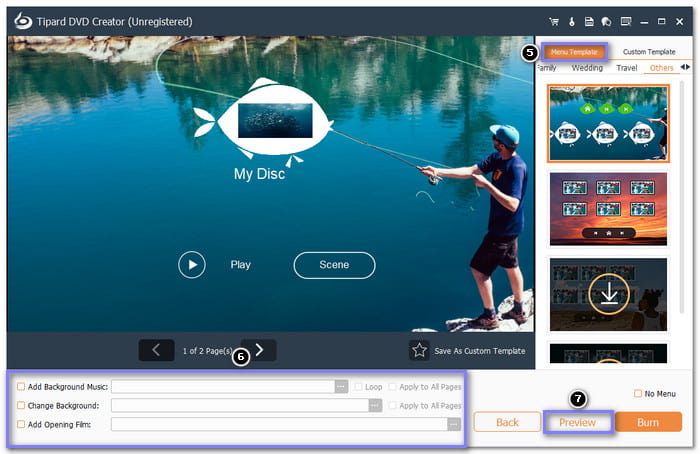Switch to Custom Template tab
Image resolution: width=700 pixels, height=454 pixels.
648,51
